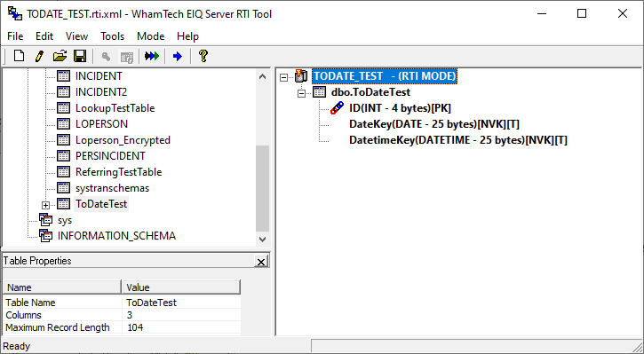Select the PERSINCIDENT table row
644x354 pixels.
click(110, 156)
